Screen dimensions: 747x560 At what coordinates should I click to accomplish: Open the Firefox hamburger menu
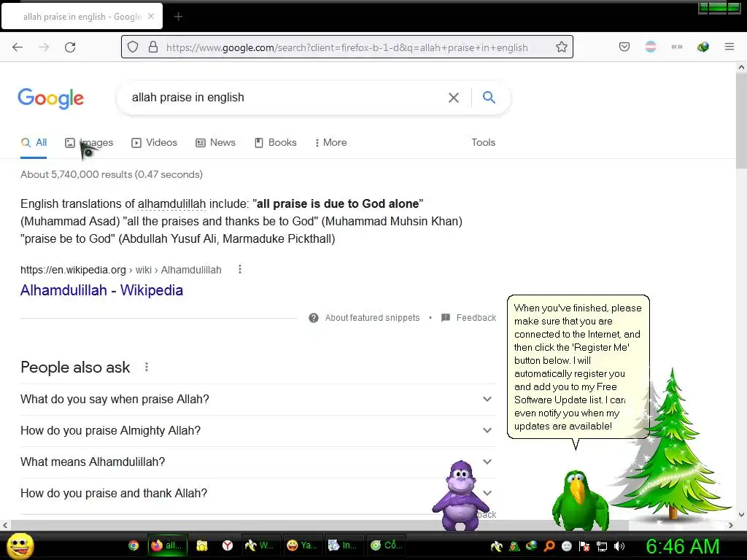tap(729, 47)
